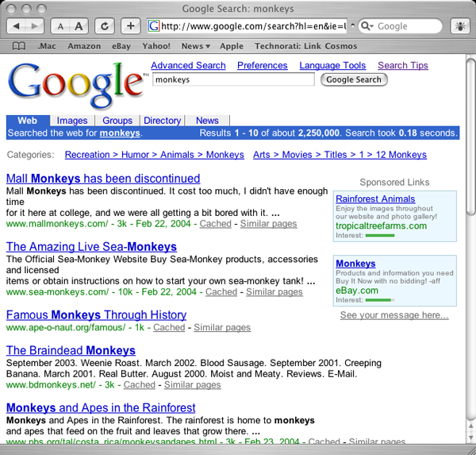Screen dimensions: 476x455
Task: Switch to the News search tab
Action: pyautogui.click(x=207, y=121)
